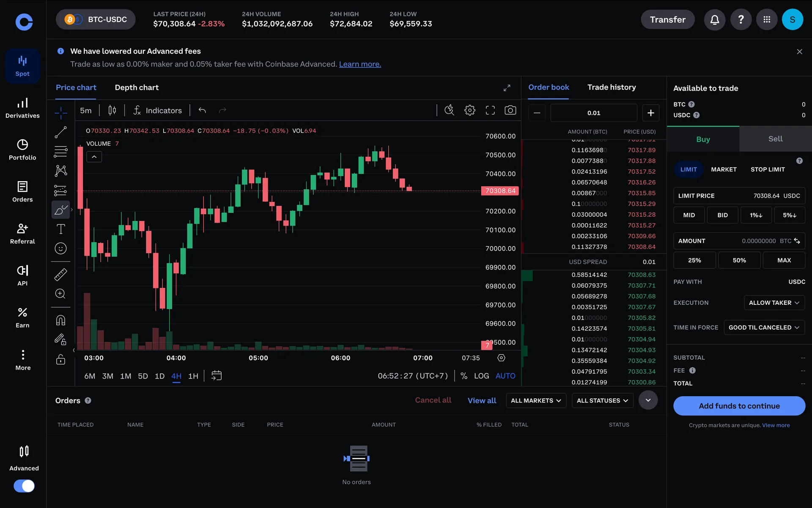The width and height of the screenshot is (812, 508).
Task: Open the Execution Allow Taker dropdown
Action: 774,303
